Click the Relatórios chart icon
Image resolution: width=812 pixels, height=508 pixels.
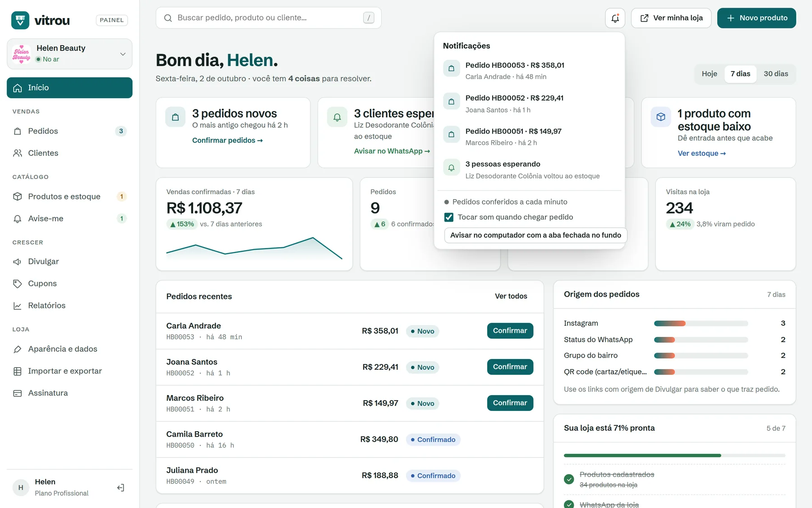[18, 306]
